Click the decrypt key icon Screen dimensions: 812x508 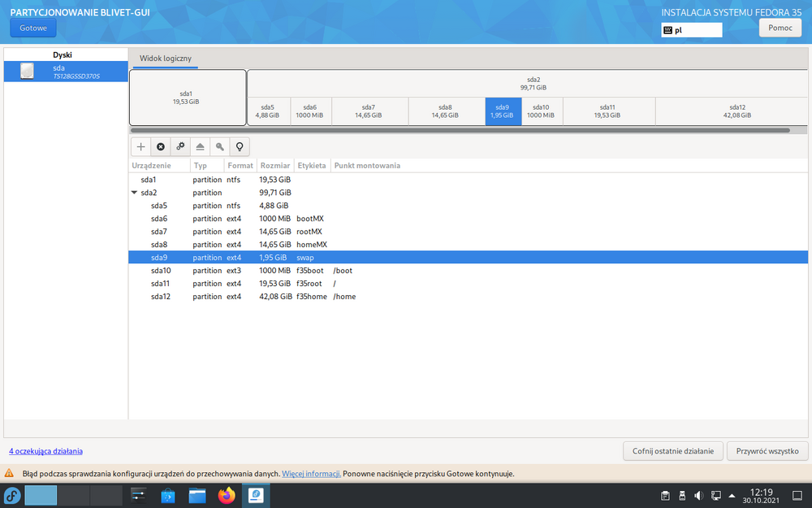pyautogui.click(x=219, y=146)
